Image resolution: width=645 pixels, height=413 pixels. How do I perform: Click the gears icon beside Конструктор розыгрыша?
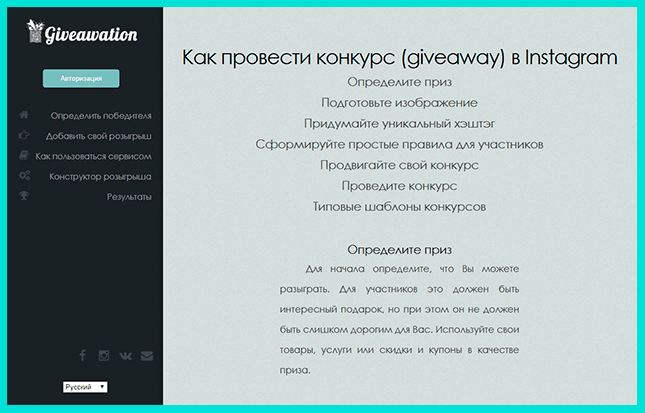(x=24, y=176)
